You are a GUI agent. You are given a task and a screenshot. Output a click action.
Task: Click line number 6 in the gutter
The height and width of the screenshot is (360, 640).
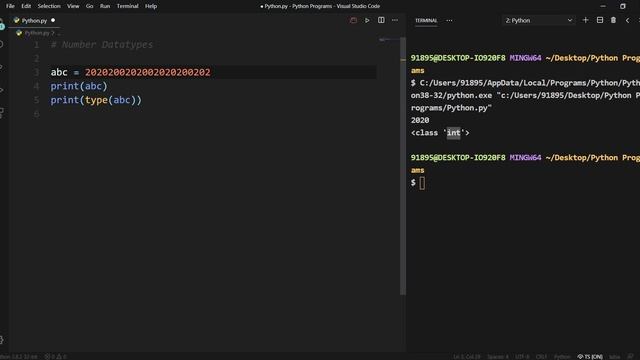[x=36, y=114]
